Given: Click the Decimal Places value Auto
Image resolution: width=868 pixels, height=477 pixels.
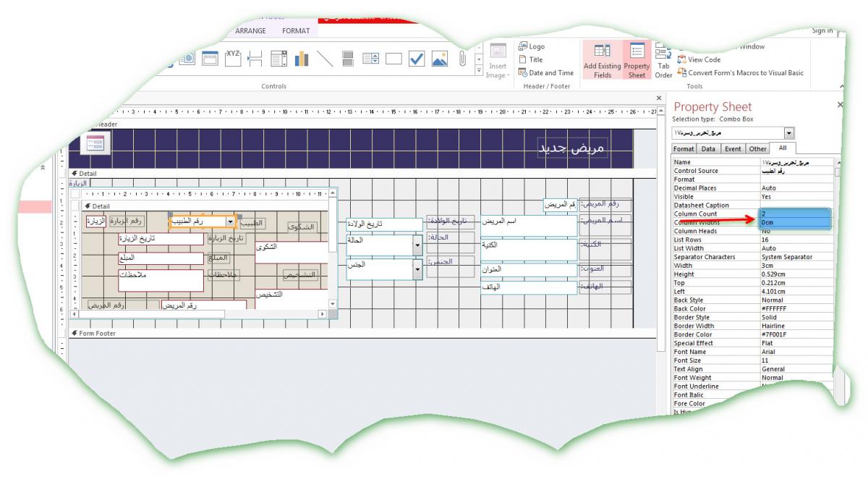Looking at the screenshot, I should pos(796,187).
